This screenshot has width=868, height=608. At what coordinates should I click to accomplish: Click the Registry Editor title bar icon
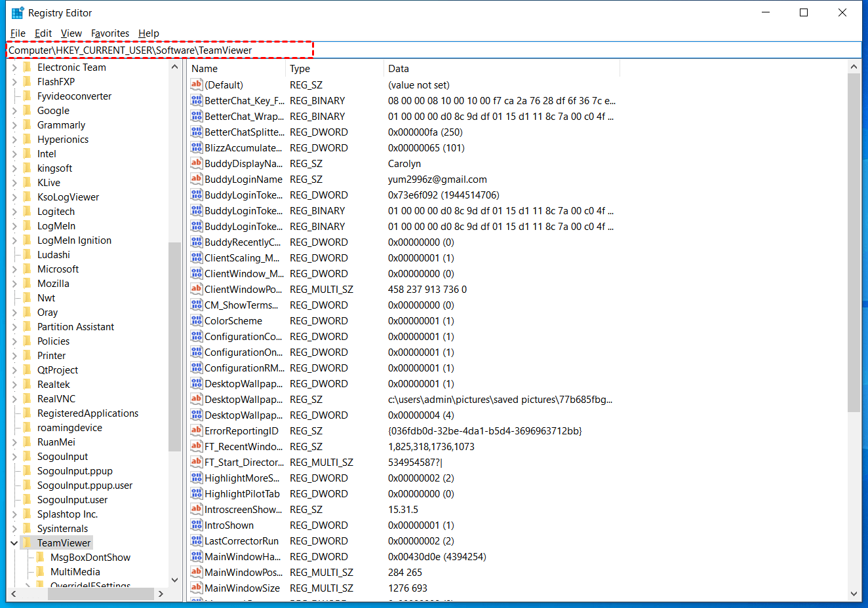coord(18,13)
